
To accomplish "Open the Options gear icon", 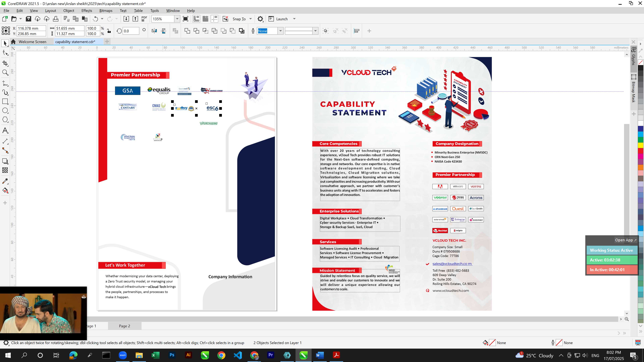I will coord(260,19).
